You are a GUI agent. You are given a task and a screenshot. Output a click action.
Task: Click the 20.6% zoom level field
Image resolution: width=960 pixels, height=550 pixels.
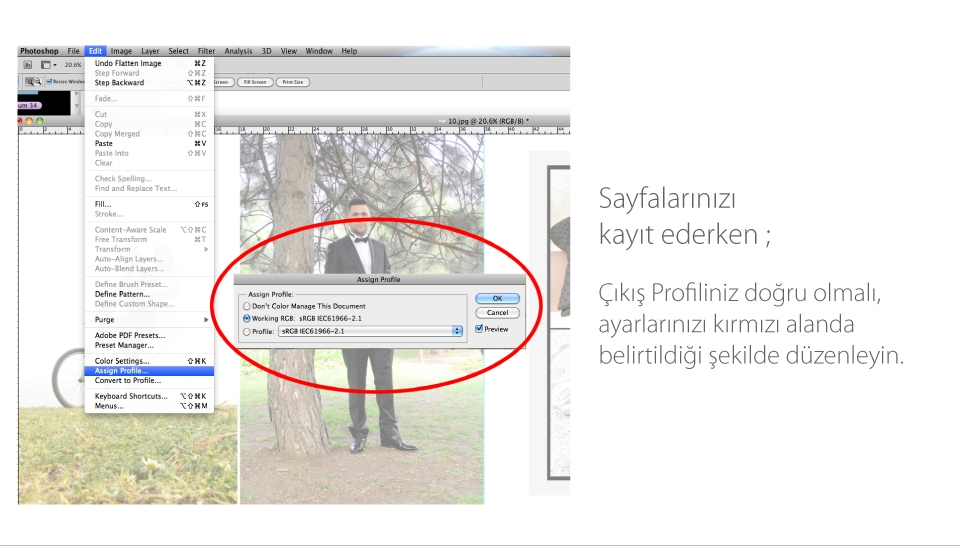pos(73,64)
